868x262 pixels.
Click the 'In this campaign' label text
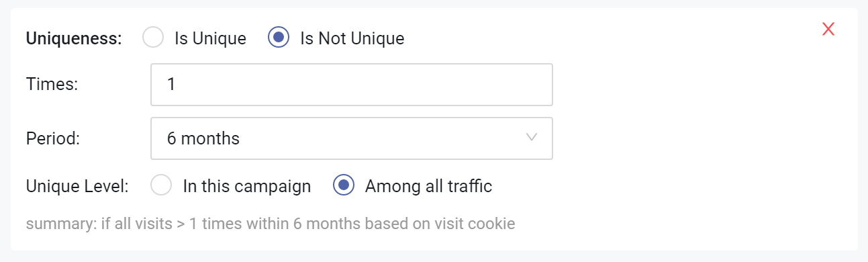click(247, 187)
